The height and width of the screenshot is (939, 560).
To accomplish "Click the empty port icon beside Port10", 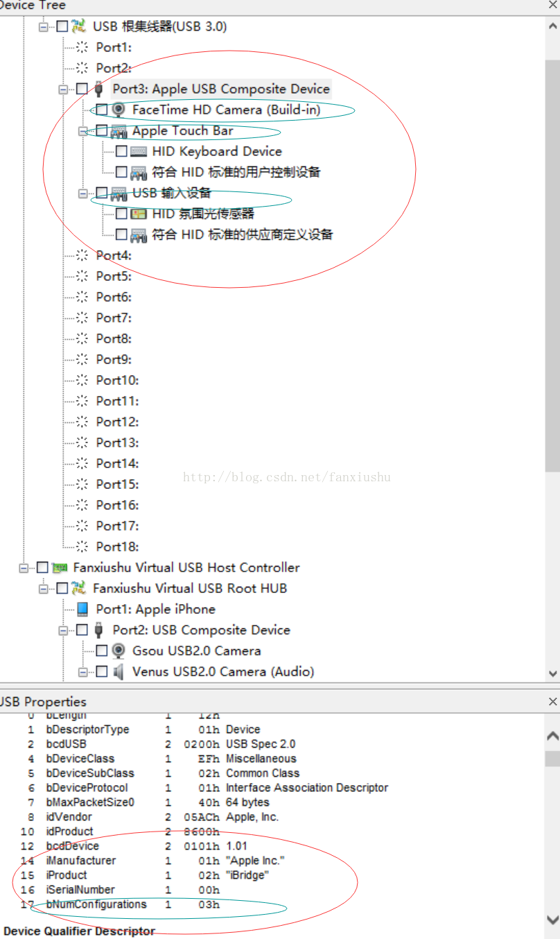I will click(x=82, y=380).
